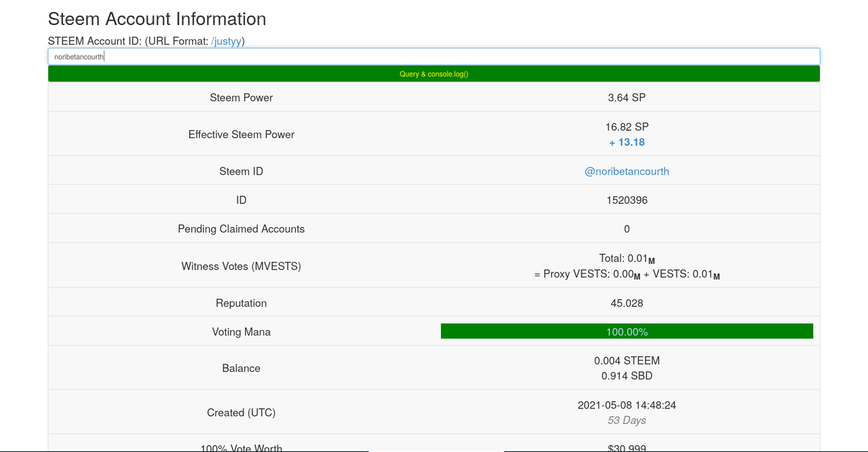This screenshot has height=452, width=868.
Task: Click the Query & console.log() button
Action: click(434, 74)
